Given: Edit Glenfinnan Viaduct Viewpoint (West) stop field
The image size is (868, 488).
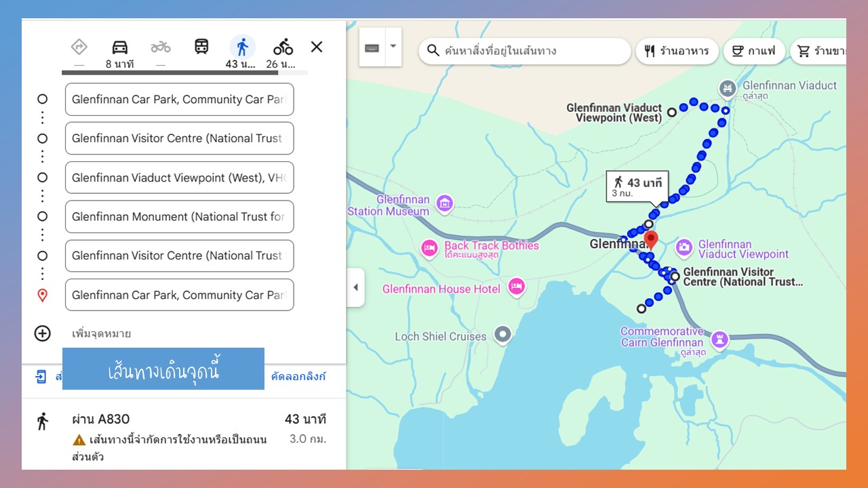Looking at the screenshot, I should [x=180, y=178].
